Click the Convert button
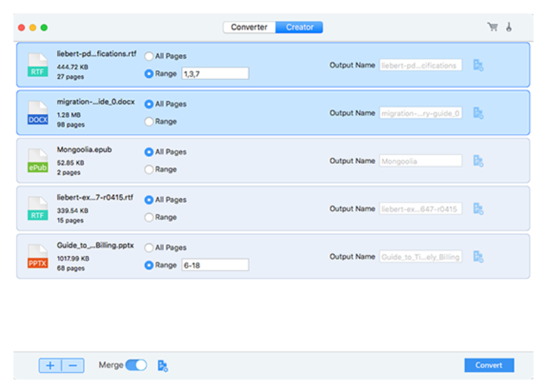 pyautogui.click(x=489, y=365)
